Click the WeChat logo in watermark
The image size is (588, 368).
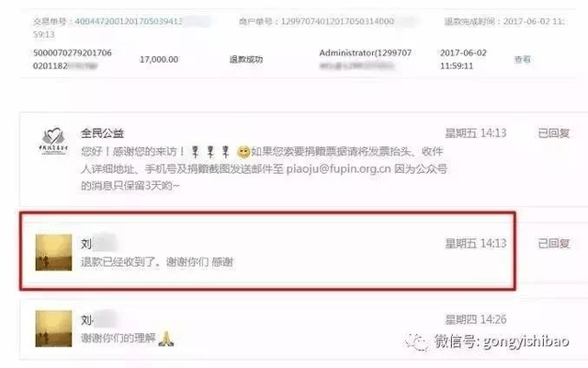coord(416,342)
